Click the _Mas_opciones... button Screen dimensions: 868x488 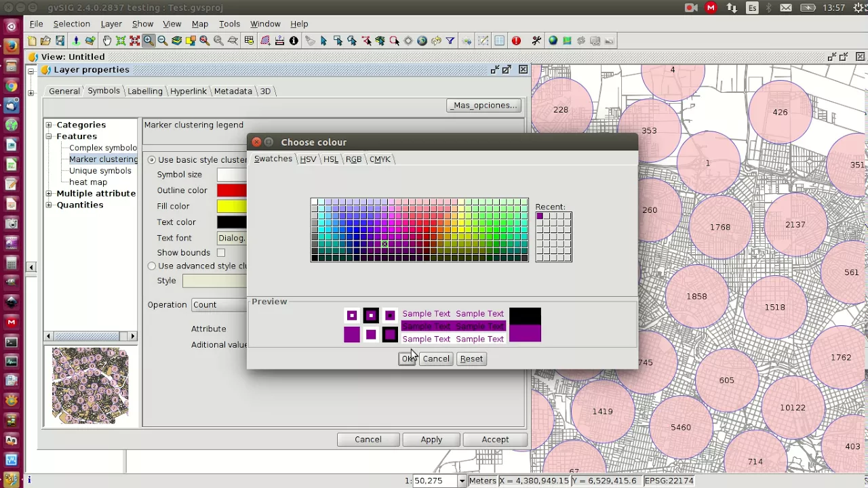tap(484, 105)
